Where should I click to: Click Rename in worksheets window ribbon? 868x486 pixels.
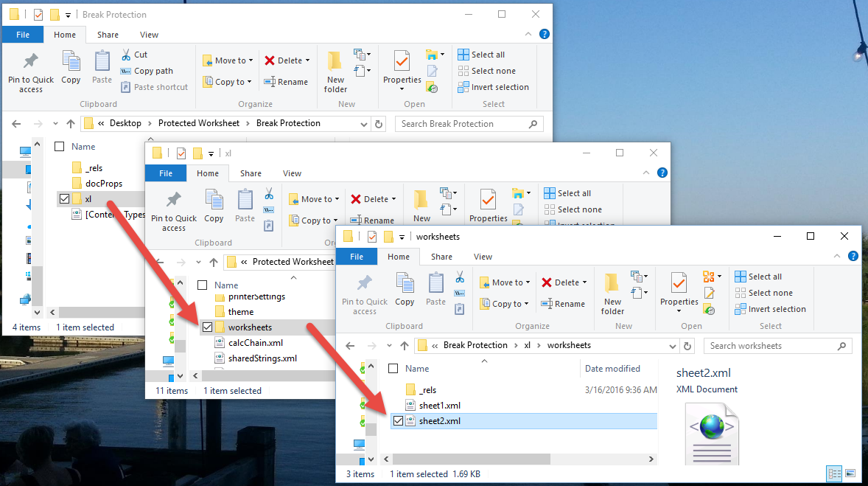click(x=563, y=304)
